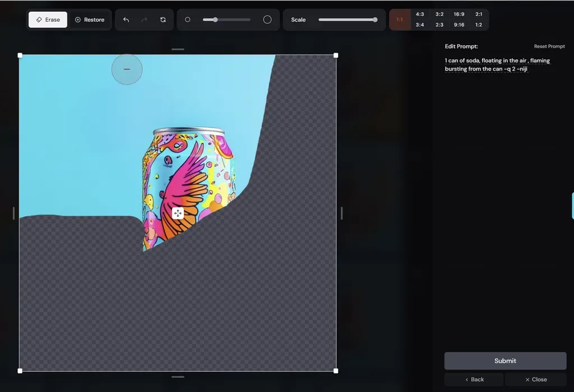Click the move icon on the can

pos(178,213)
